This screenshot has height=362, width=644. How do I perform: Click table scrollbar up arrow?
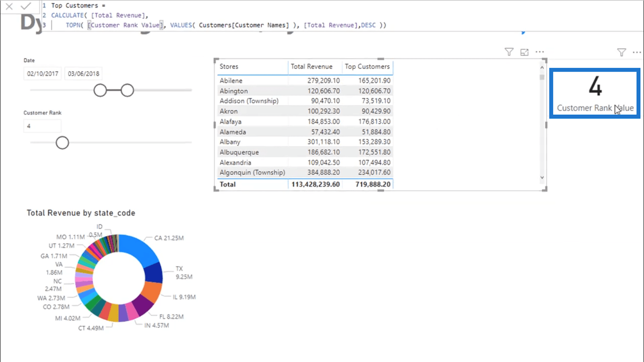542,68
